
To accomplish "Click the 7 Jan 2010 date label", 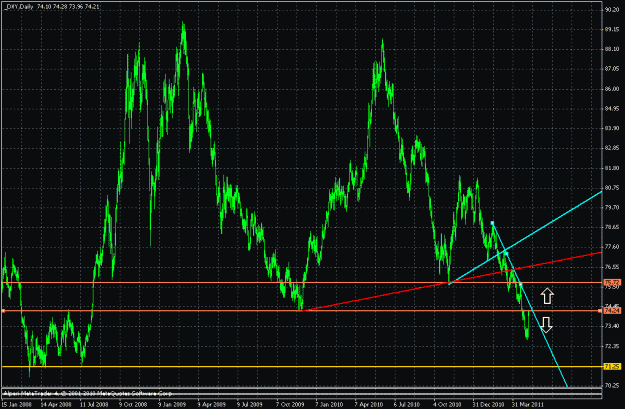I will 329,404.
